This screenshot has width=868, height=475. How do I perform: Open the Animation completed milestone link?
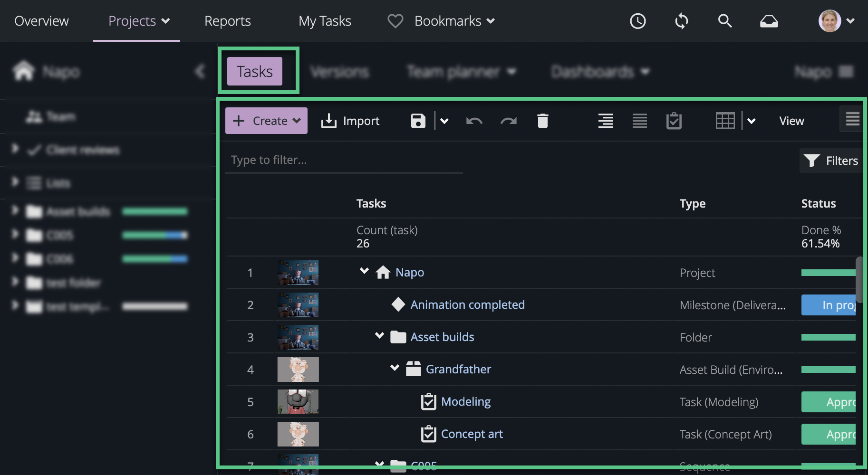pyautogui.click(x=467, y=304)
